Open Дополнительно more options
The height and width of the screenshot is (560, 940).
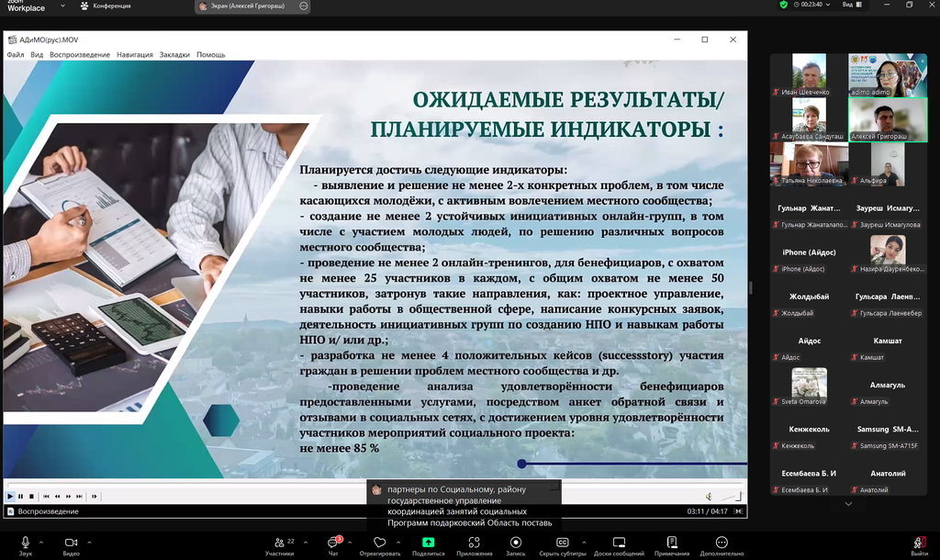click(x=722, y=544)
